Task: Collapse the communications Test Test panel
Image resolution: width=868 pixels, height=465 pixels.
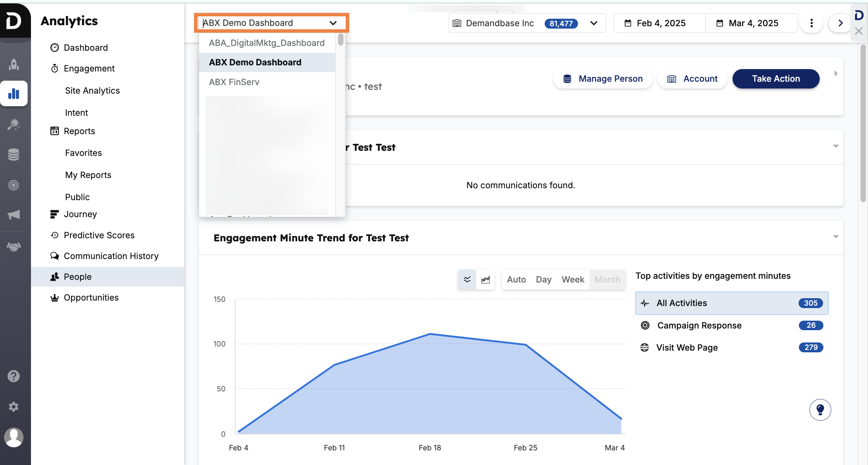Action: [x=835, y=146]
